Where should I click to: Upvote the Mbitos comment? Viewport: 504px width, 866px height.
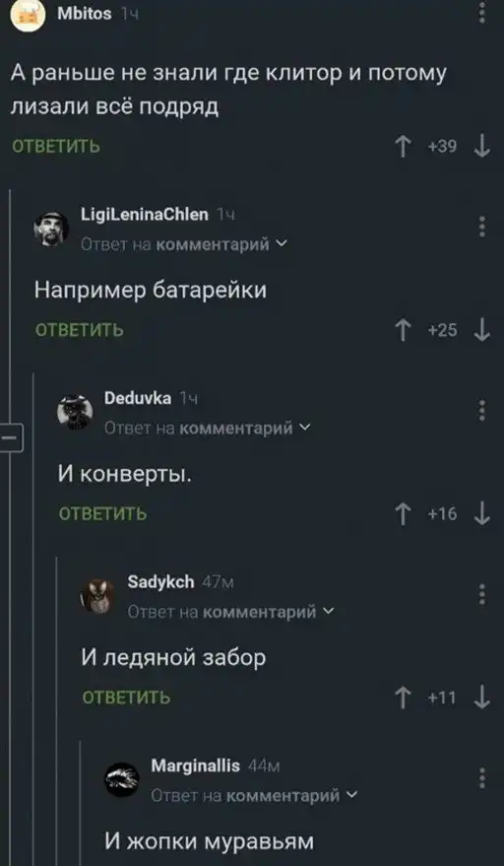click(x=404, y=148)
